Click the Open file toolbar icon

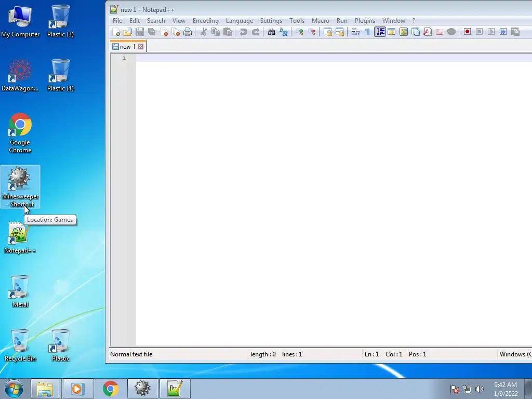coord(128,32)
